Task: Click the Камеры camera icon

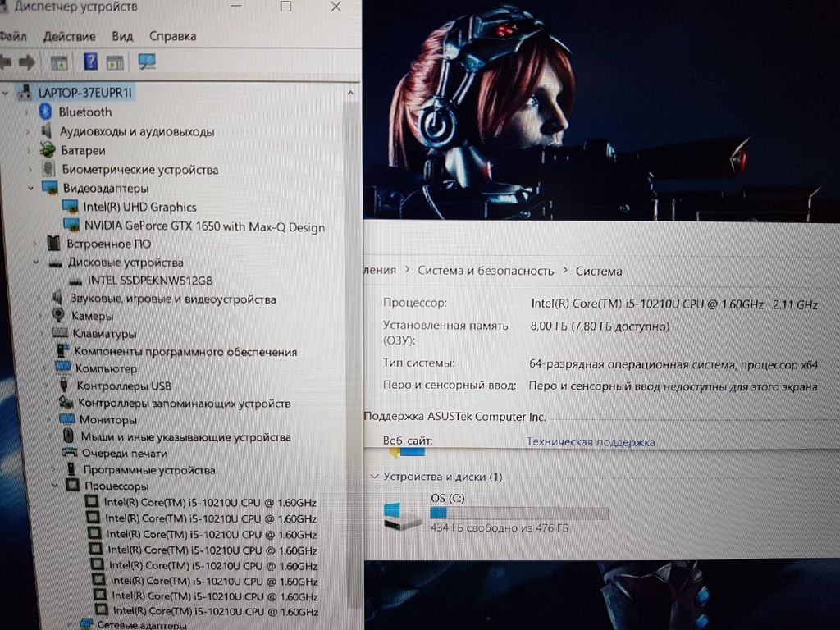Action: coord(58,315)
